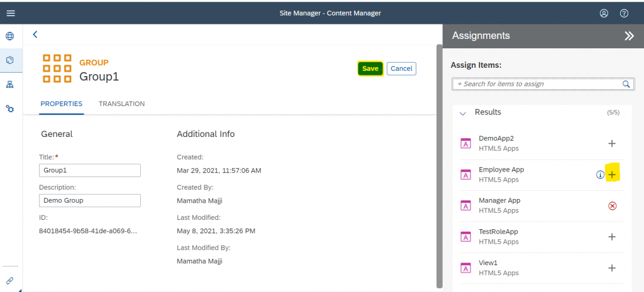Click the group ID value 84018454-9b58

pos(88,231)
